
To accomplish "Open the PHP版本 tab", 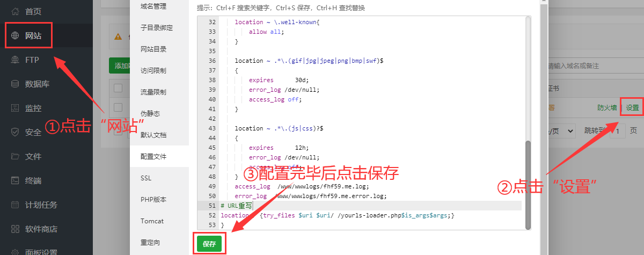I will pos(153,199).
